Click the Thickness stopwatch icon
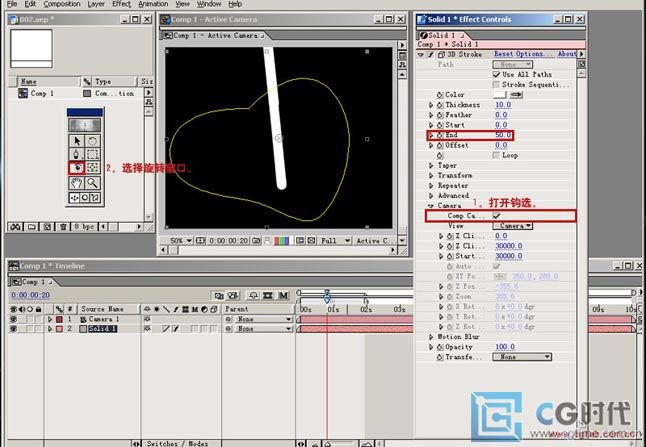 click(x=440, y=105)
